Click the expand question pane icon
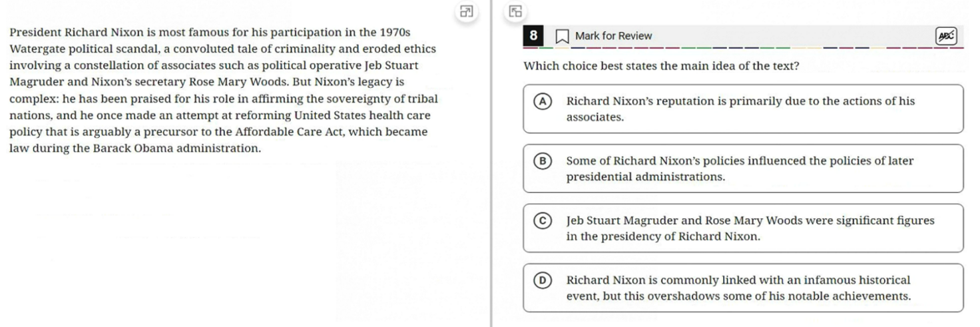Viewport: 980px width, 327px height. (515, 11)
